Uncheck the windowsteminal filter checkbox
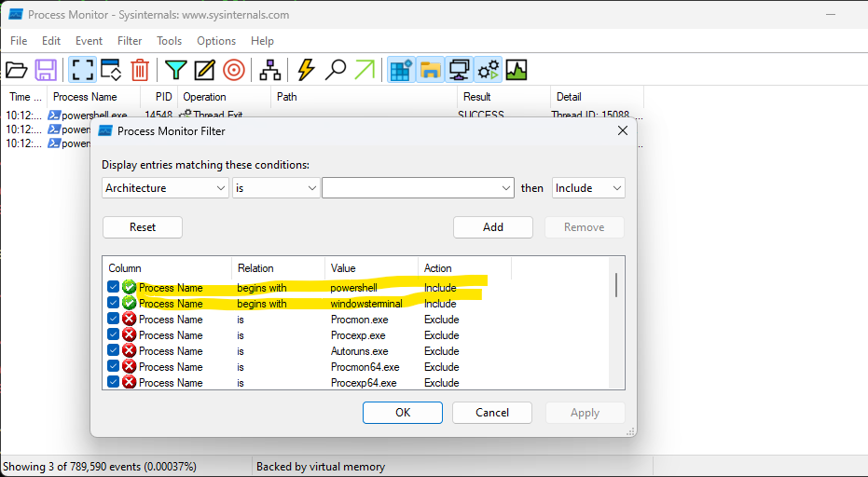The image size is (868, 477). (x=114, y=303)
